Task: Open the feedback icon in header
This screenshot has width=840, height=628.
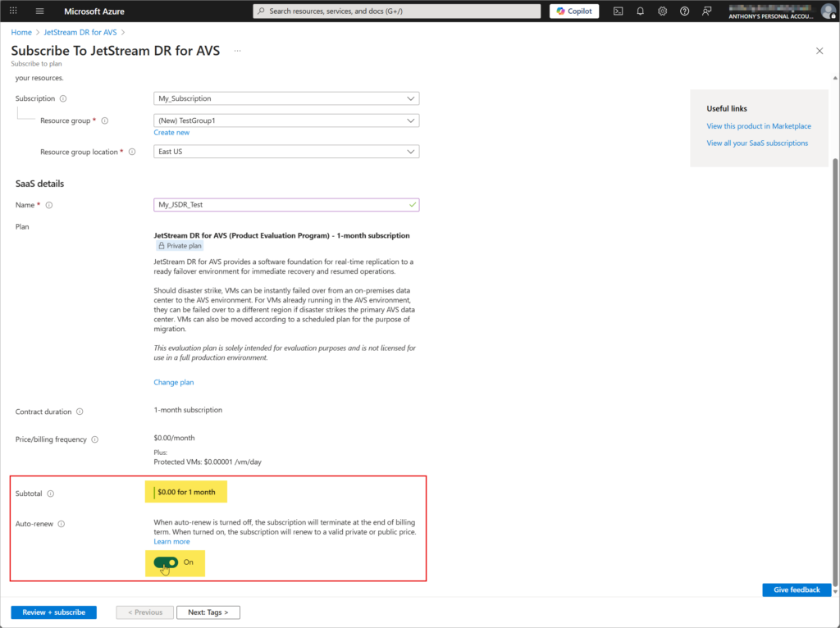Action: coord(706,11)
